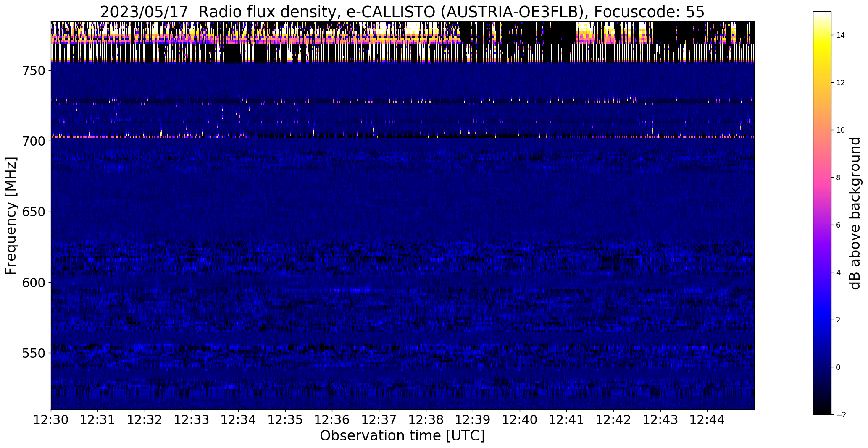Screen dimensions: 868x448
Task: Click the 600 frequency tick label
Action: [x=33, y=283]
